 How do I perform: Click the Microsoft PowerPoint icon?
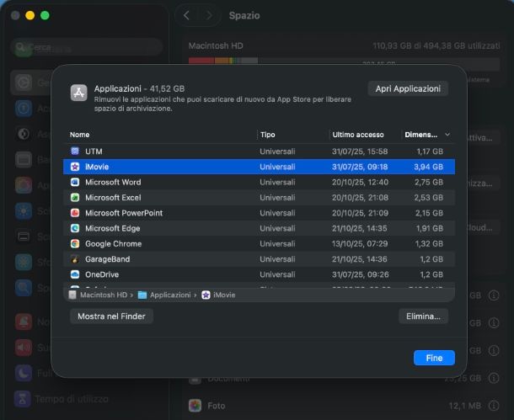75,213
